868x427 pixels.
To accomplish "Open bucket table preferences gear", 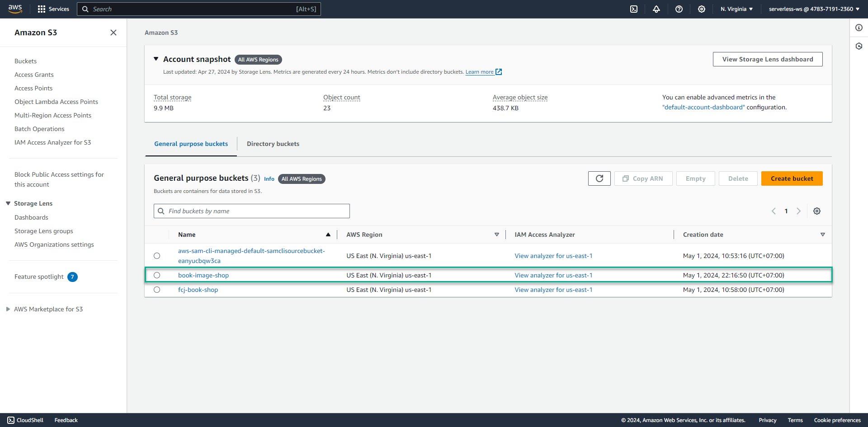I will (x=817, y=211).
